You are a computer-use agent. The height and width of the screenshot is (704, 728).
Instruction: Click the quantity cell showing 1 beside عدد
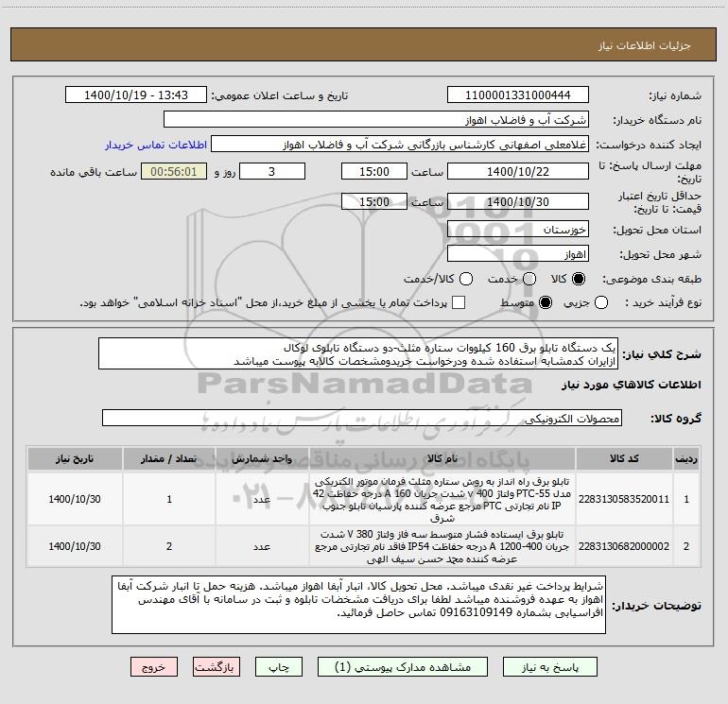(169, 499)
